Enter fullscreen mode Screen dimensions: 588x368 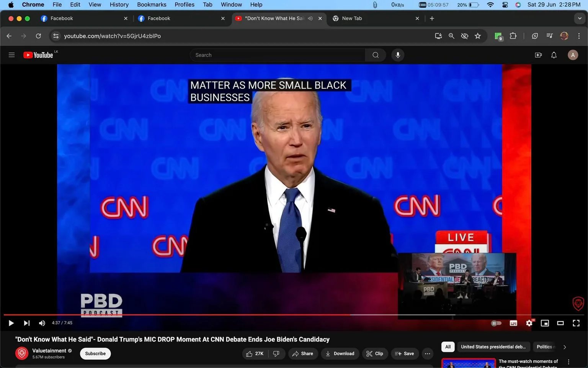(576, 323)
